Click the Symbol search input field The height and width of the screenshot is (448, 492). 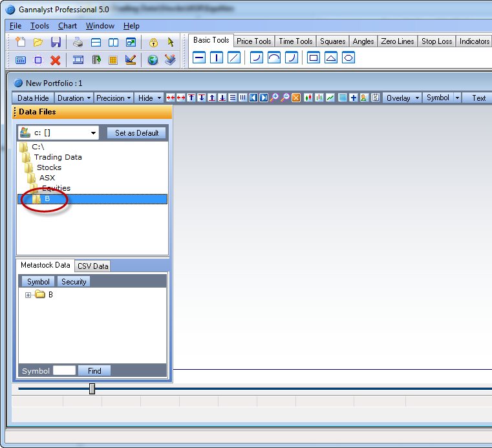tap(64, 370)
